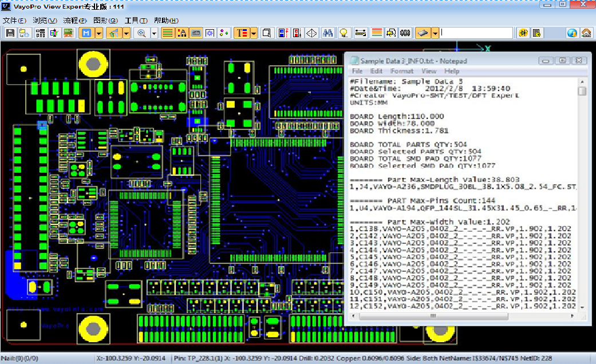The width and height of the screenshot is (596, 364).
Task: Click the toolbar search text field
Action: click(476, 33)
